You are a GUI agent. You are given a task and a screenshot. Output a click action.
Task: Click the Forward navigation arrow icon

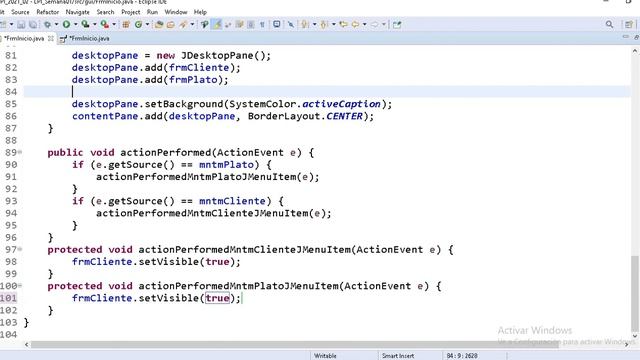374,24
